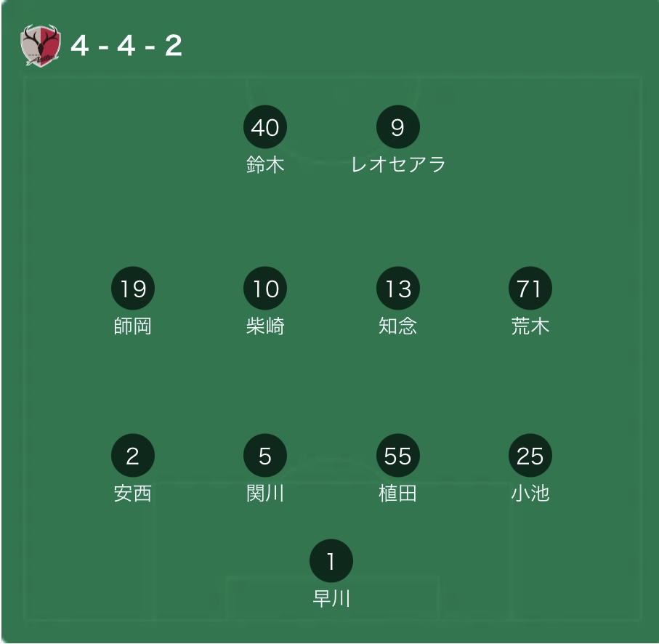Select the 荒木 name label
Image resolution: width=659 pixels, height=644 pixels.
(530, 326)
